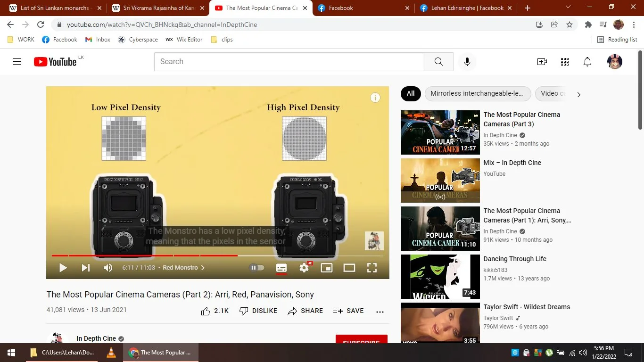Open the info card icon on video
644x362 pixels.
pos(375,98)
